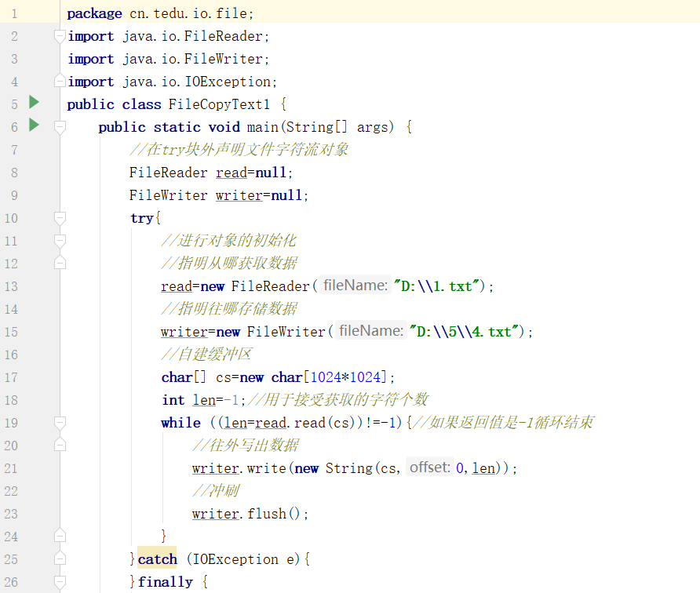700x593 pixels.
Task: Click the read variable declaration on line 8
Action: (232, 173)
